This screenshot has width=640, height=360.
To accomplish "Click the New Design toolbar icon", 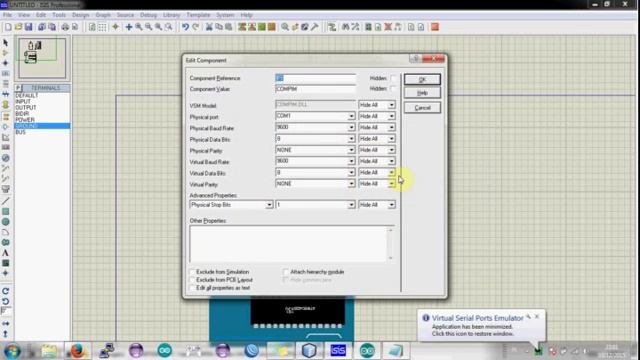I will pos(8,27).
